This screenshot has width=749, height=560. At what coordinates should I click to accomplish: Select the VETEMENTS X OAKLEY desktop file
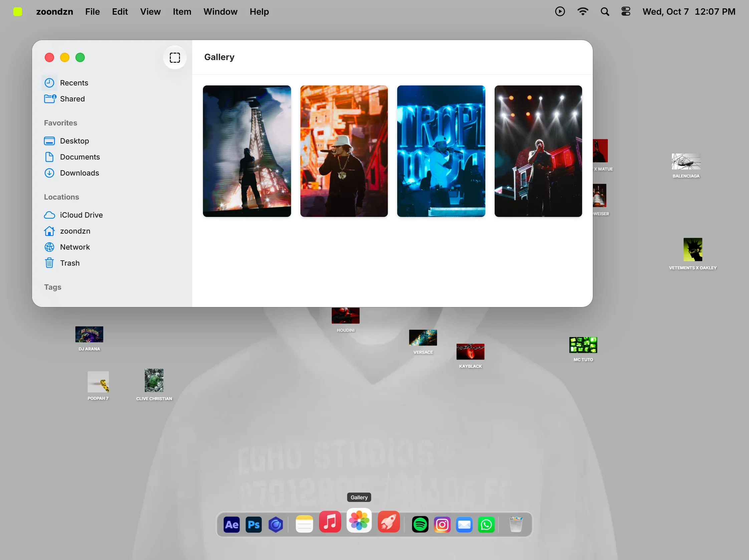693,254
